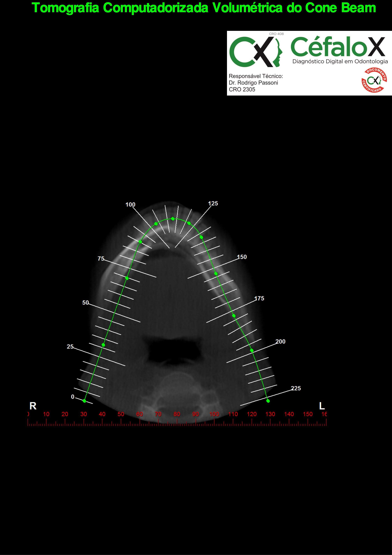The height and width of the screenshot is (555, 392).
Task: Click the Dr. Rodrigo Passoni text
Action: (x=253, y=83)
